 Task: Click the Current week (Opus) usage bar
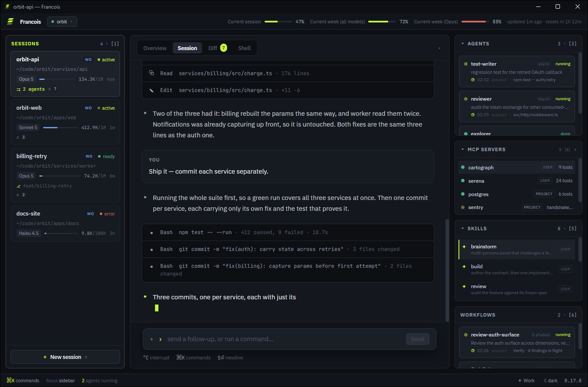coord(475,22)
